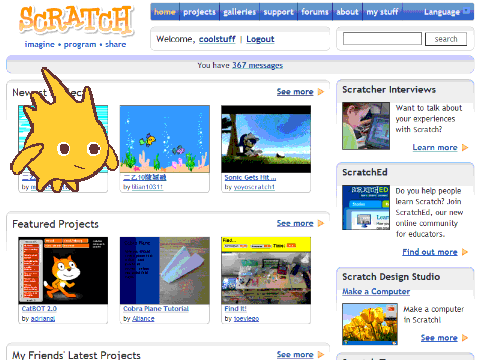Open the Sonic Gets Hit thumbnail

pyautogui.click(x=266, y=139)
